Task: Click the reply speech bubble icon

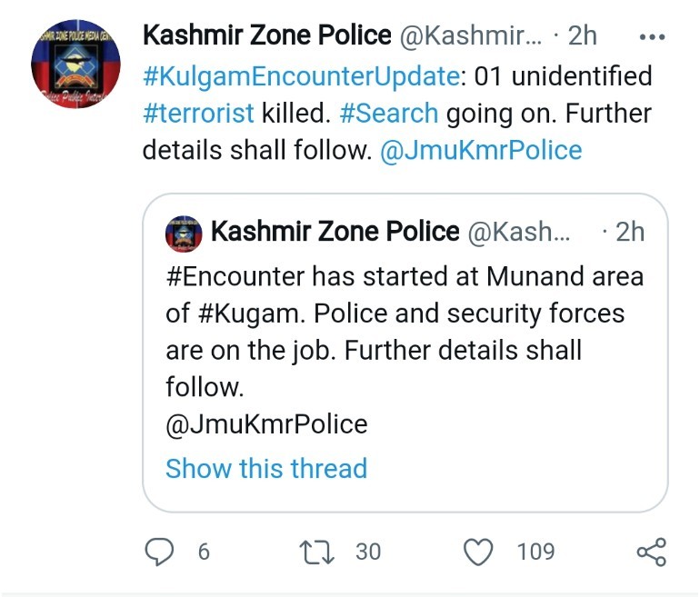Action: 161,551
